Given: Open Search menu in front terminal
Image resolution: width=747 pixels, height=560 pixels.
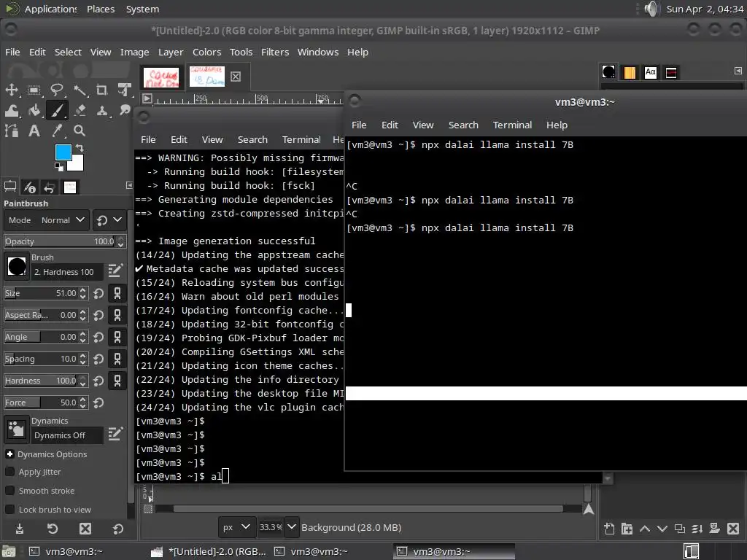Looking at the screenshot, I should pos(463,125).
